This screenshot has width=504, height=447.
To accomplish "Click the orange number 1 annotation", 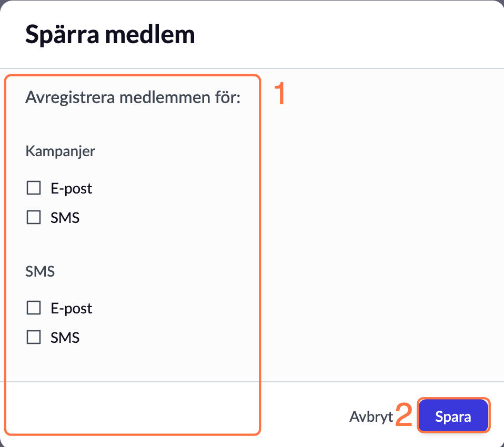I will tap(280, 94).
